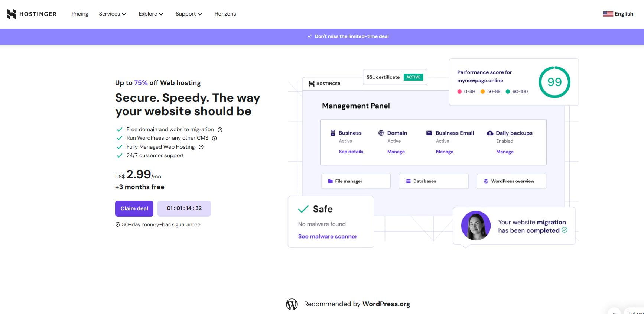Click the countdown timer 01:01:14:32
Image resolution: width=644 pixels, height=314 pixels.
pyautogui.click(x=184, y=208)
